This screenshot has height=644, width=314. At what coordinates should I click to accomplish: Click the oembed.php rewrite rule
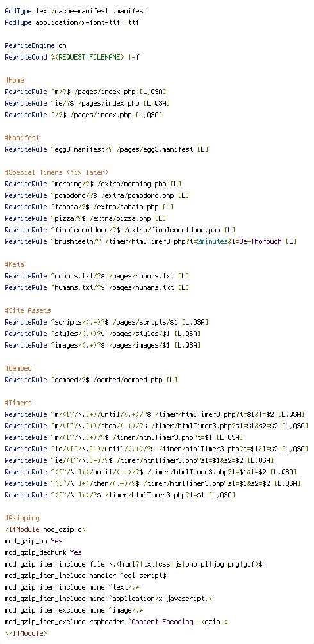click(91, 379)
